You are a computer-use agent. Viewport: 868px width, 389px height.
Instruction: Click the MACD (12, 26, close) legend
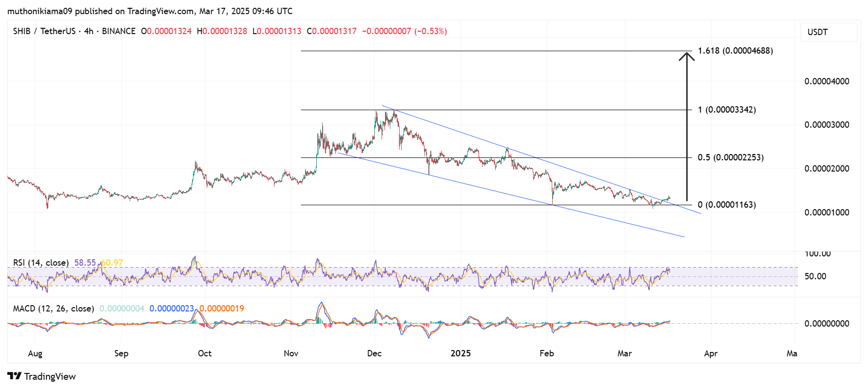tap(54, 309)
